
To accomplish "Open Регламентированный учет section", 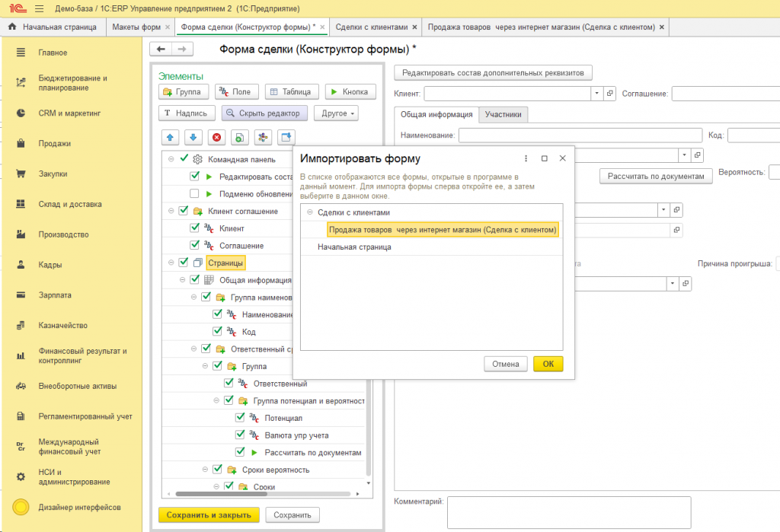I will tap(85, 416).
